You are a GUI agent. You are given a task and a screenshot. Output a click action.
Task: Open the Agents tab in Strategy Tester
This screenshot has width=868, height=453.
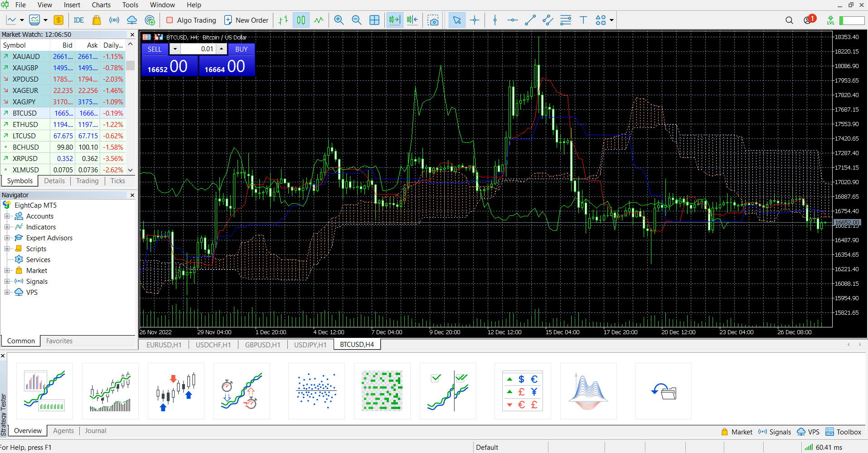(x=63, y=431)
